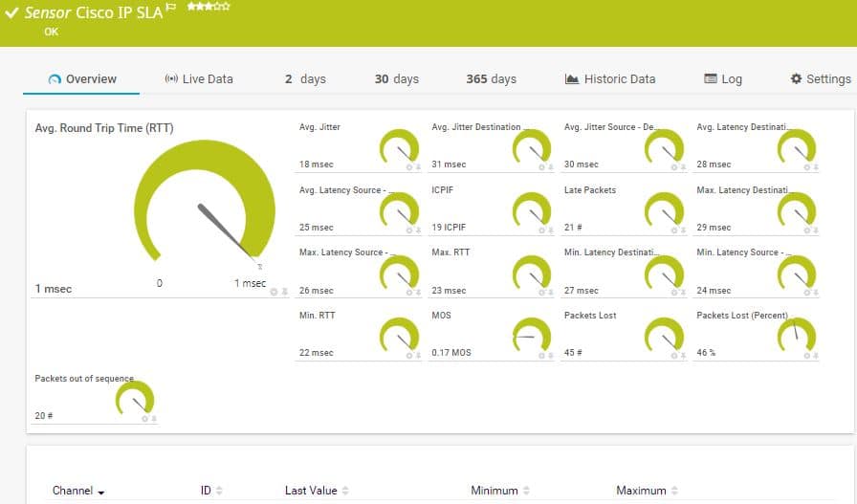The width and height of the screenshot is (857, 504).
Task: Open the Log tab
Action: click(x=723, y=78)
